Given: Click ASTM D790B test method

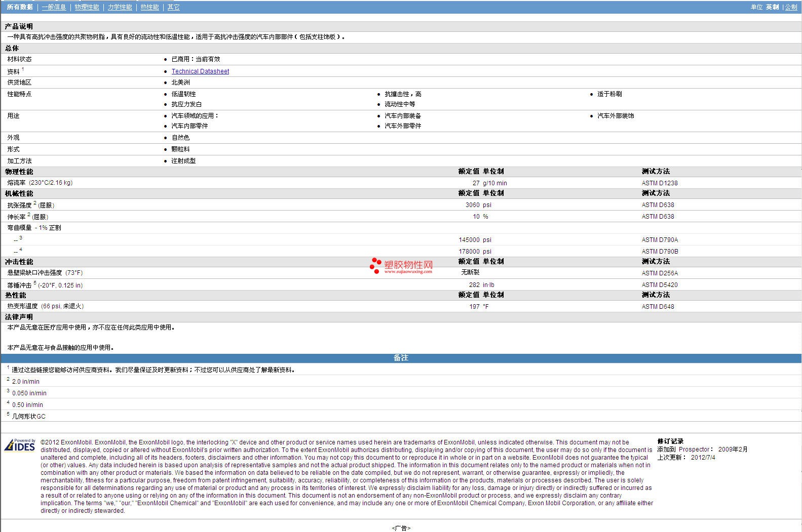Looking at the screenshot, I should click(660, 252).
